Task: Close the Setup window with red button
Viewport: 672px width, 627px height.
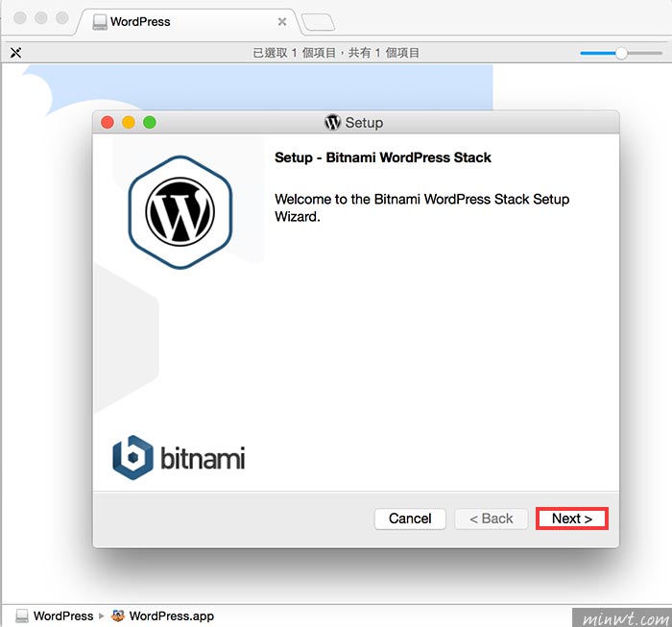Action: (x=108, y=123)
